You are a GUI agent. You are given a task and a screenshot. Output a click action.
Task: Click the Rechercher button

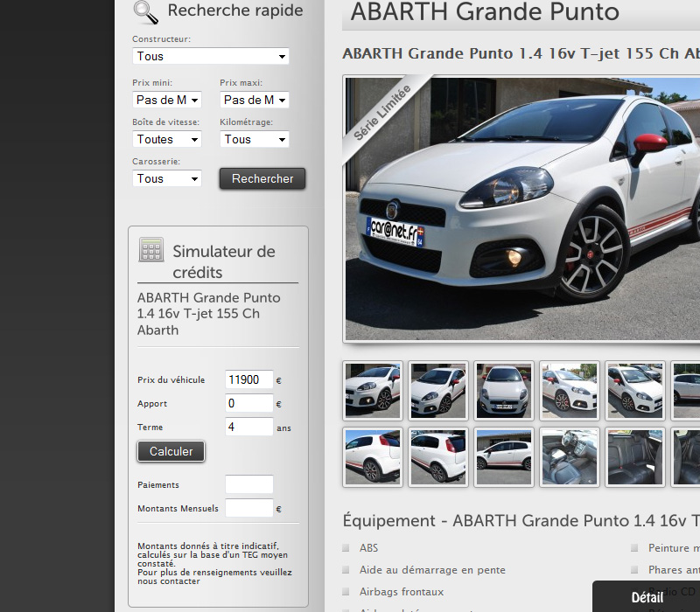(x=262, y=178)
